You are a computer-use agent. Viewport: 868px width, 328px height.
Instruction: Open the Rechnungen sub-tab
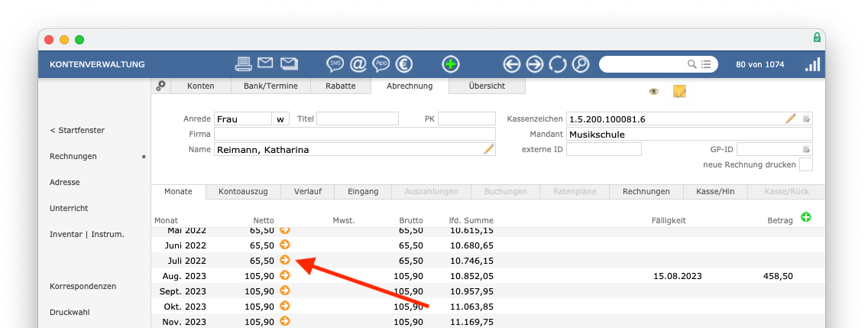tap(646, 192)
